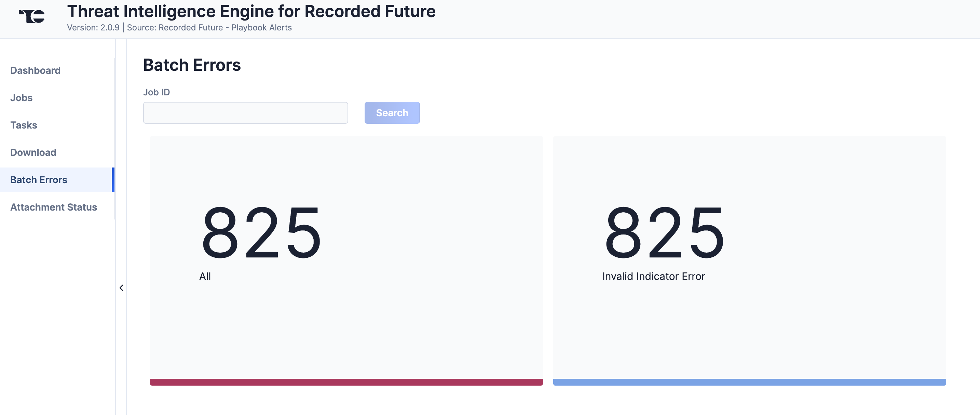Click the Job ID field label

click(x=156, y=92)
